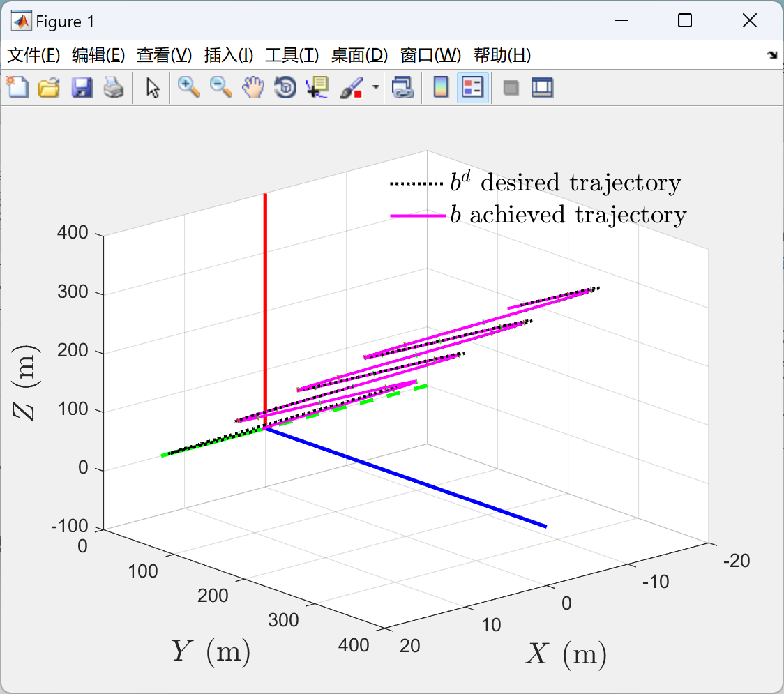
Task: Insert Colorbar using toolbar icon
Action: point(441,87)
